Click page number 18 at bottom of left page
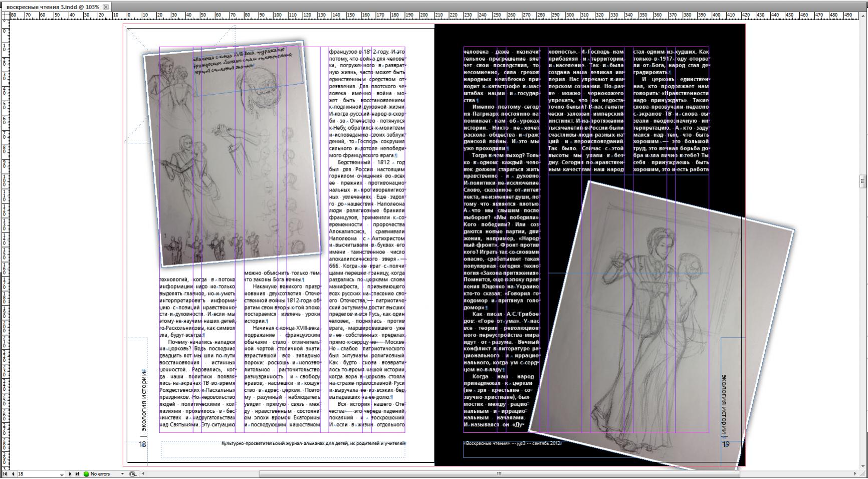Image resolution: width=868 pixels, height=479 pixels. [143, 444]
